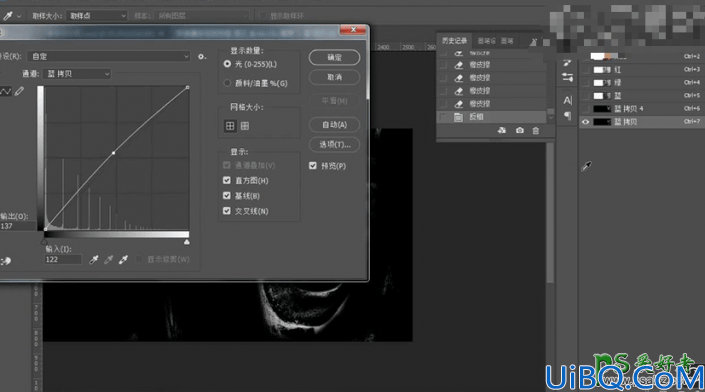
Task: Show the 红 channel visibility
Action: [585, 70]
